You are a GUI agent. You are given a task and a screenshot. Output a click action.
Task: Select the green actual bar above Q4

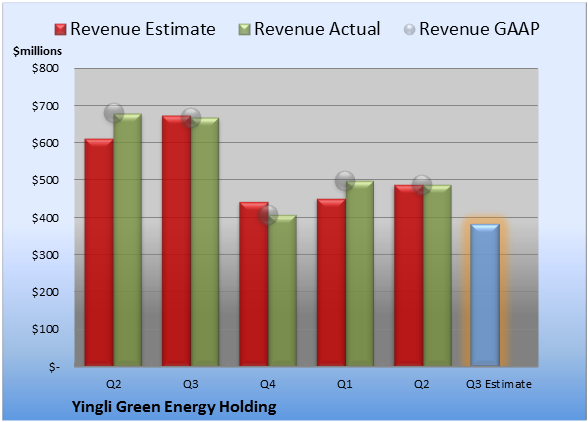tap(282, 290)
